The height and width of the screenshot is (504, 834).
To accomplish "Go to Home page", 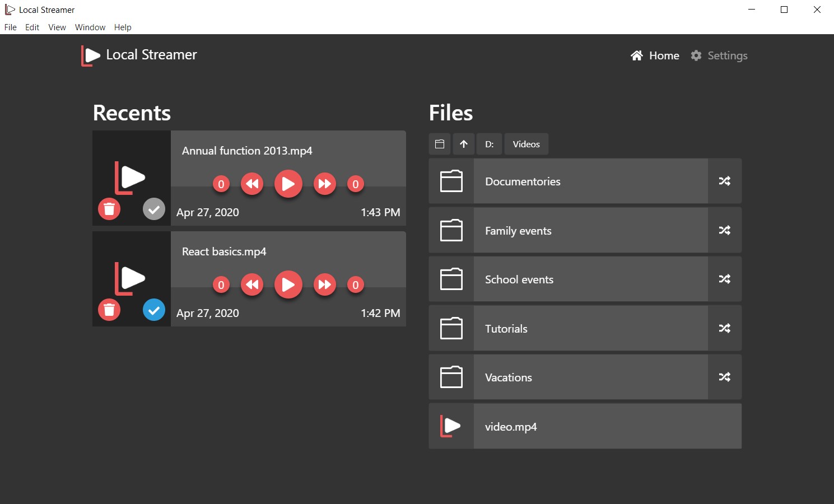I will click(x=655, y=55).
